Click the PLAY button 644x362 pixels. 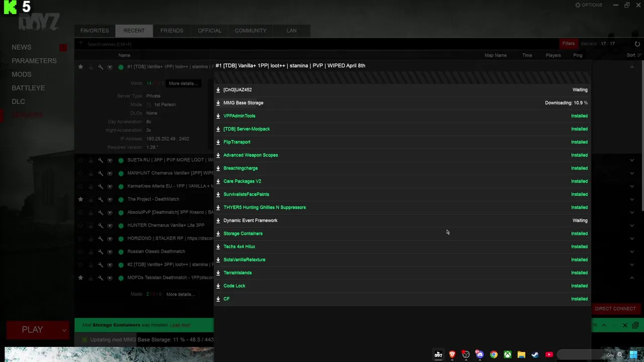point(33,330)
